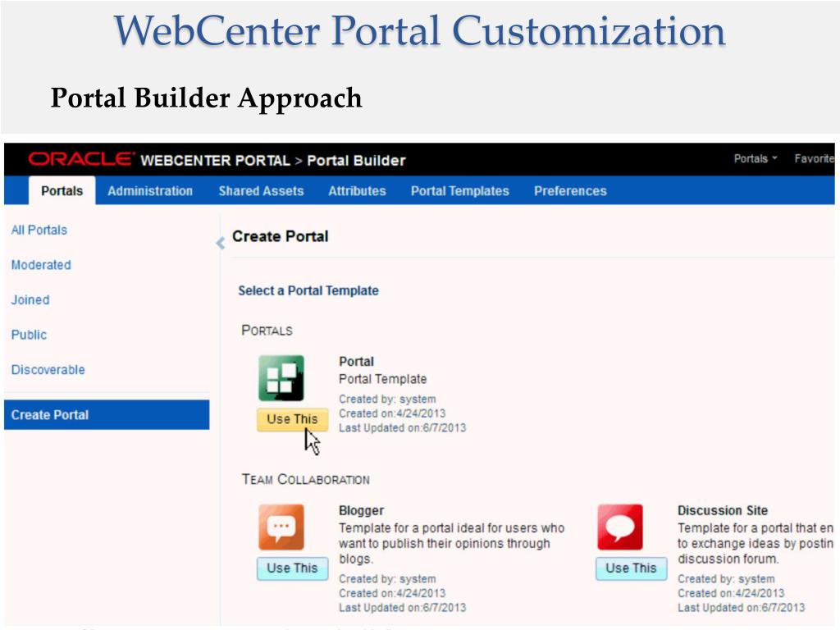Click the Team Collaboration section label

click(305, 479)
